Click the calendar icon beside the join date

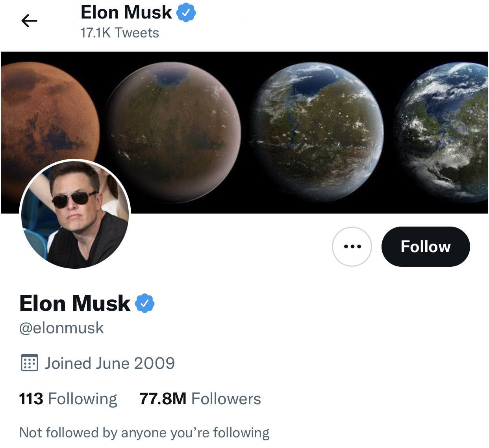(x=29, y=363)
